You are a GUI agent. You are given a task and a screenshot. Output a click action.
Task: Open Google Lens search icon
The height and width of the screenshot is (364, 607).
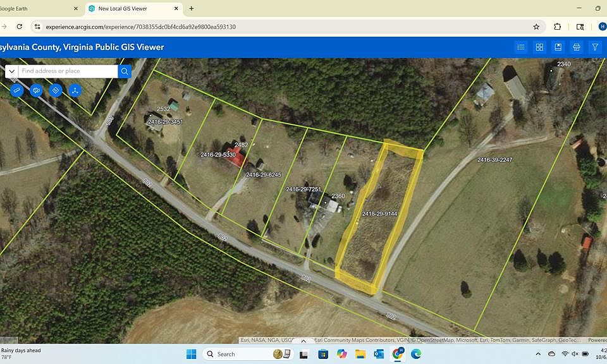point(580,27)
